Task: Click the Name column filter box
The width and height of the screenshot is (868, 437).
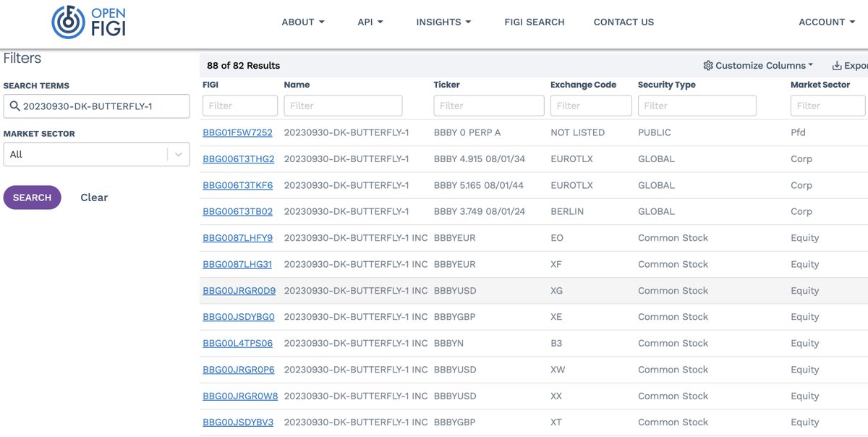Action: (x=343, y=106)
